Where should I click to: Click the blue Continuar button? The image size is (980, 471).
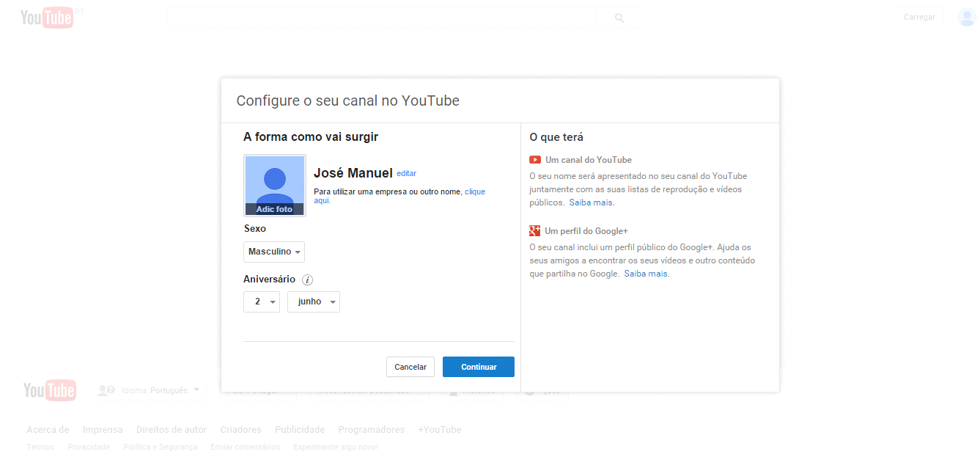(x=479, y=367)
